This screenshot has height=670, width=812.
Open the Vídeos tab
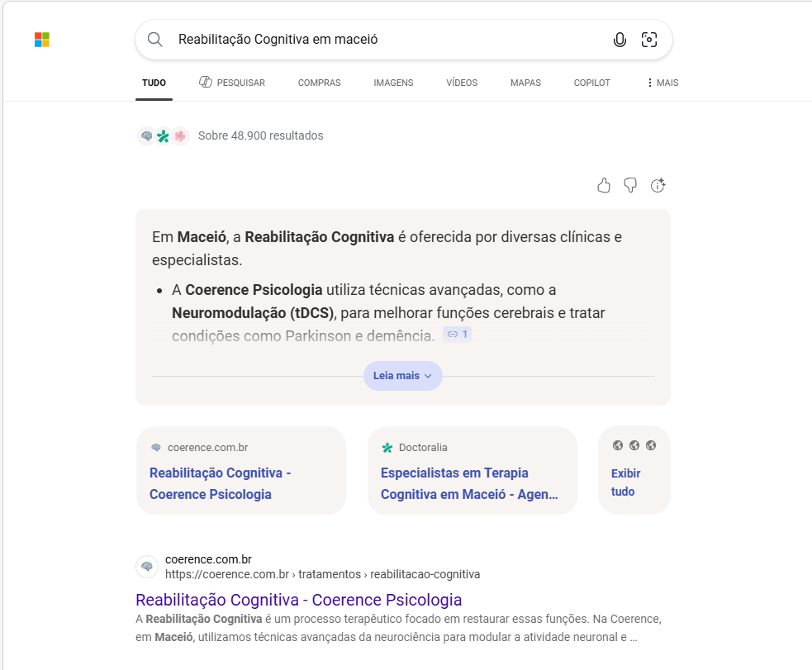(462, 83)
